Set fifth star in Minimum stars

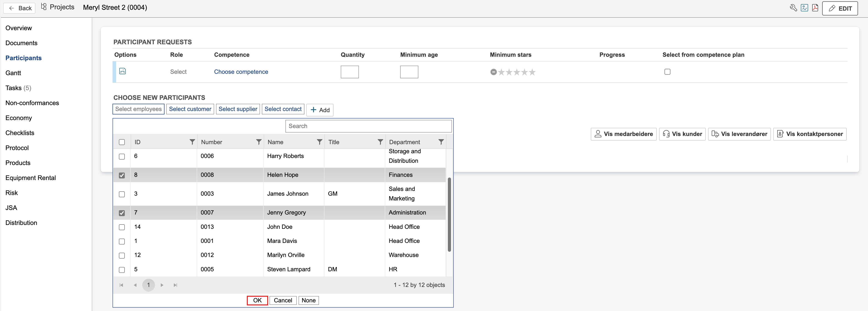pos(532,72)
